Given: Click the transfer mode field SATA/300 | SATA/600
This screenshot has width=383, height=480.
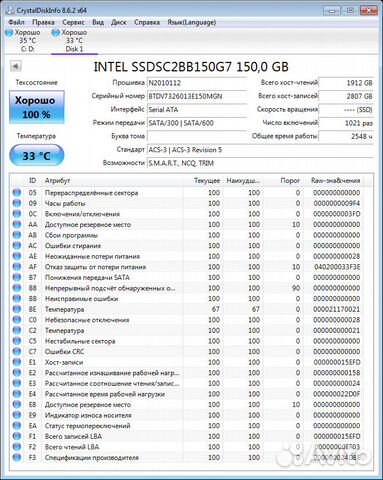Looking at the screenshot, I should pyautogui.click(x=197, y=123).
